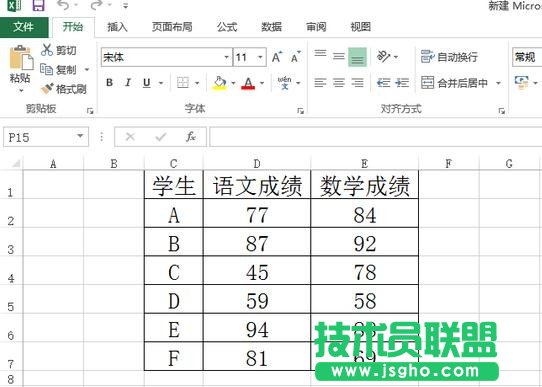Toggle align text right
542x387 pixels.
click(x=357, y=83)
